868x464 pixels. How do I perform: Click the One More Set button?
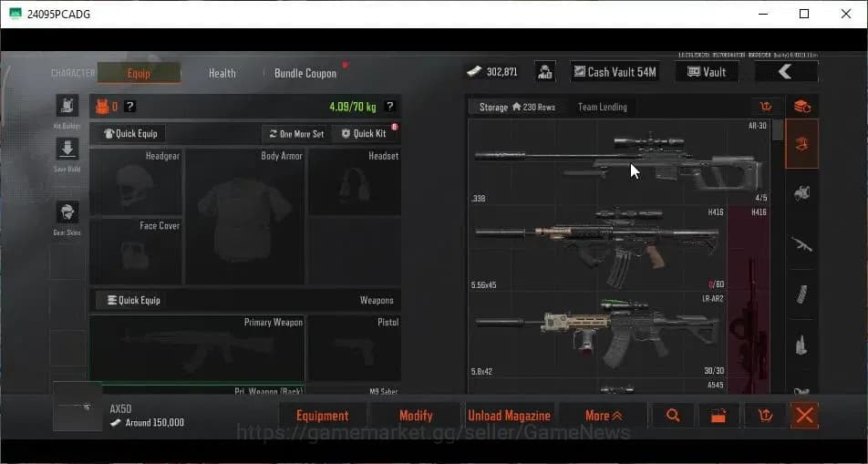click(296, 133)
